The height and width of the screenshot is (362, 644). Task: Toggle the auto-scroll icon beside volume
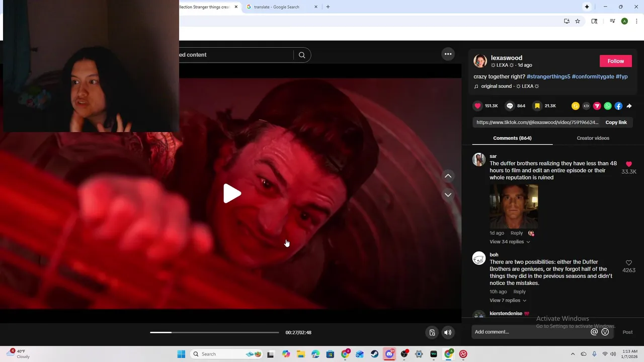point(432,332)
